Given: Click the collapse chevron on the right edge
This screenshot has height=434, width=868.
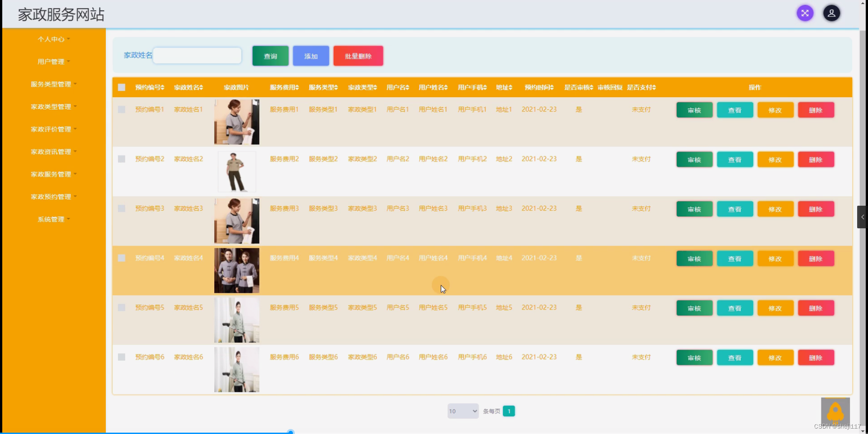Looking at the screenshot, I should (x=863, y=217).
